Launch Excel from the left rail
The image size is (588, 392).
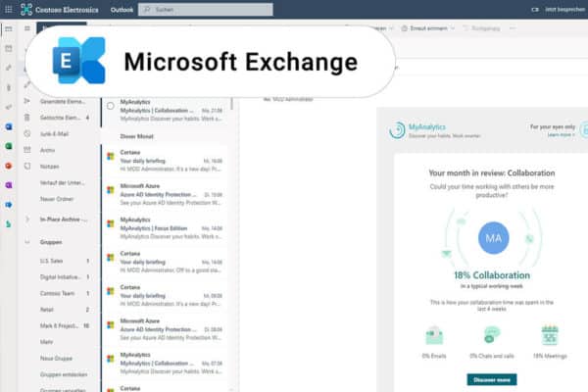tap(8, 146)
